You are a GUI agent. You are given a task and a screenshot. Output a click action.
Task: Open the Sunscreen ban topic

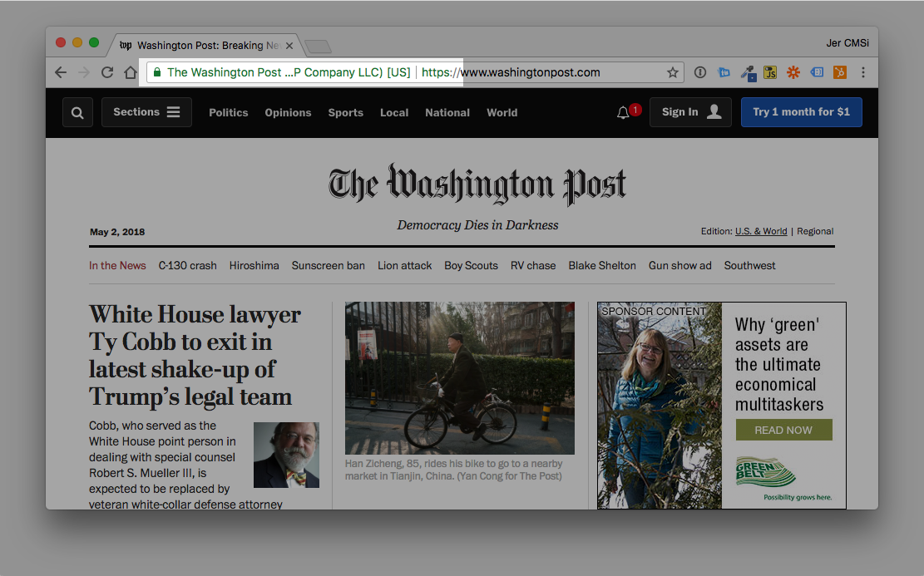(x=329, y=266)
